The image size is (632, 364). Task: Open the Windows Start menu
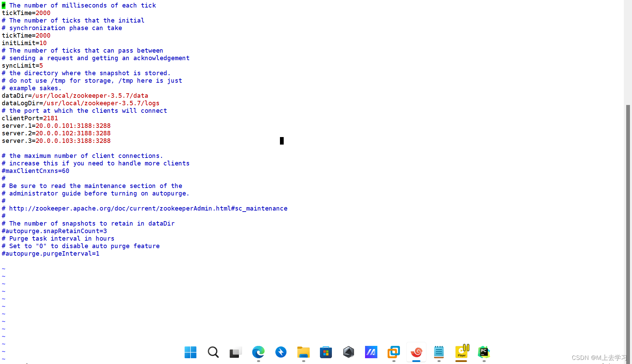pos(190,352)
